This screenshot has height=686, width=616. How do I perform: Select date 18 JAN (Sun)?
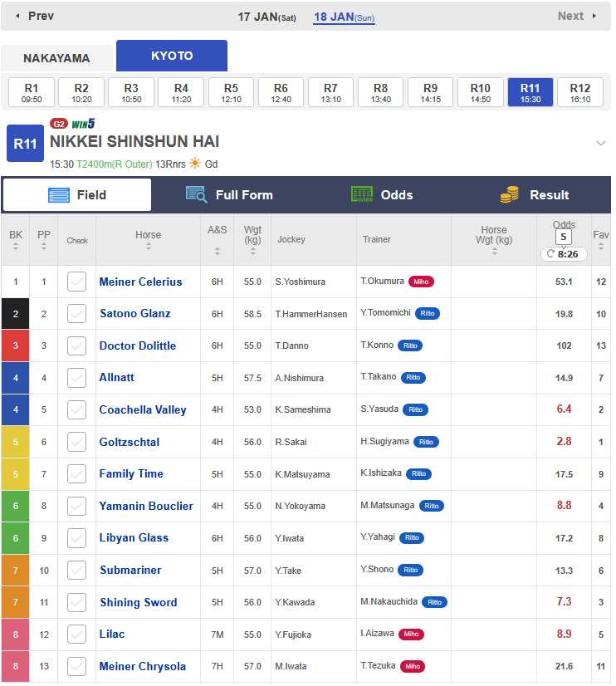(x=344, y=17)
